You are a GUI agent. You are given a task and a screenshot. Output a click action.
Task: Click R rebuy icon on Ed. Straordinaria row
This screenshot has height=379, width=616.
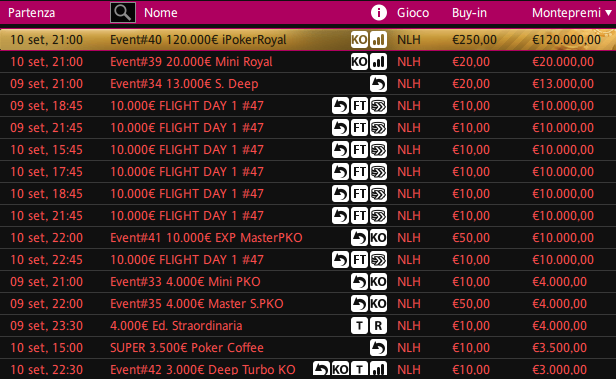coord(378,326)
